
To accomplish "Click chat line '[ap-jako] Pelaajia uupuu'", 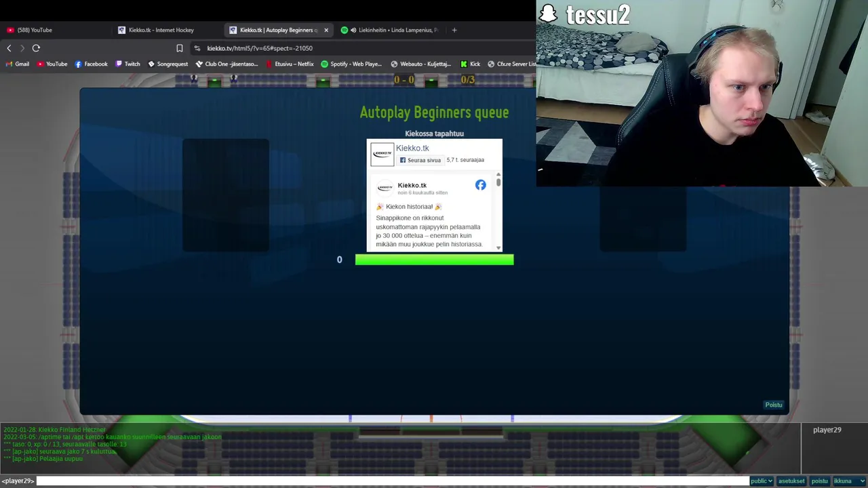I will 43,459.
